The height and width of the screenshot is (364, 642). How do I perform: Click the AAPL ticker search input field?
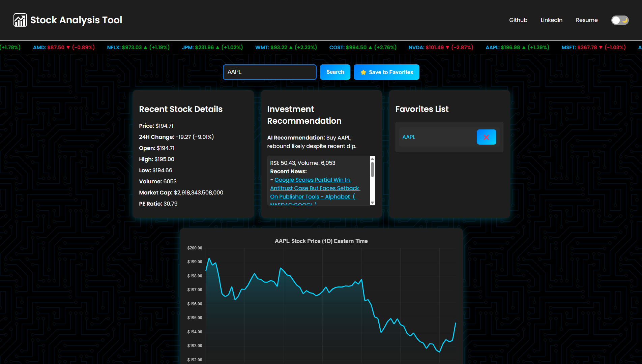pos(270,72)
